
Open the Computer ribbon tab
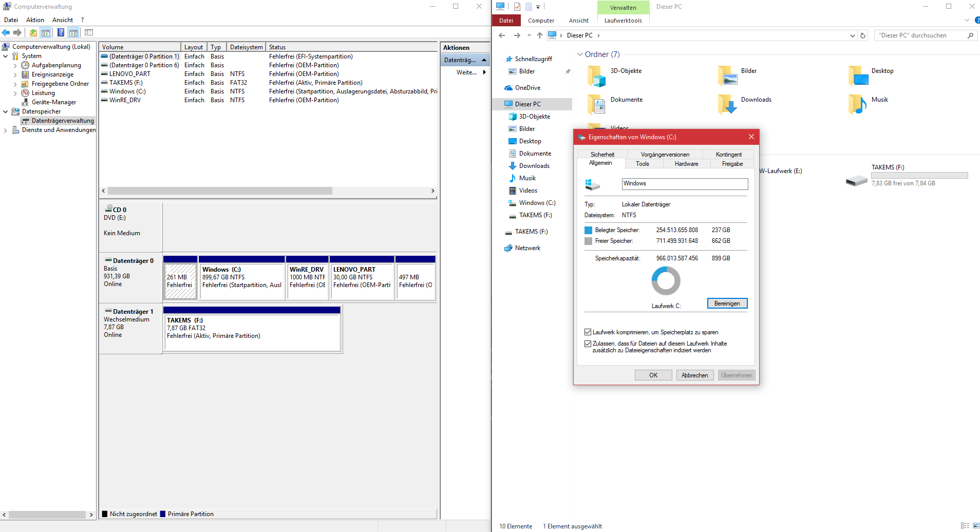coord(541,21)
